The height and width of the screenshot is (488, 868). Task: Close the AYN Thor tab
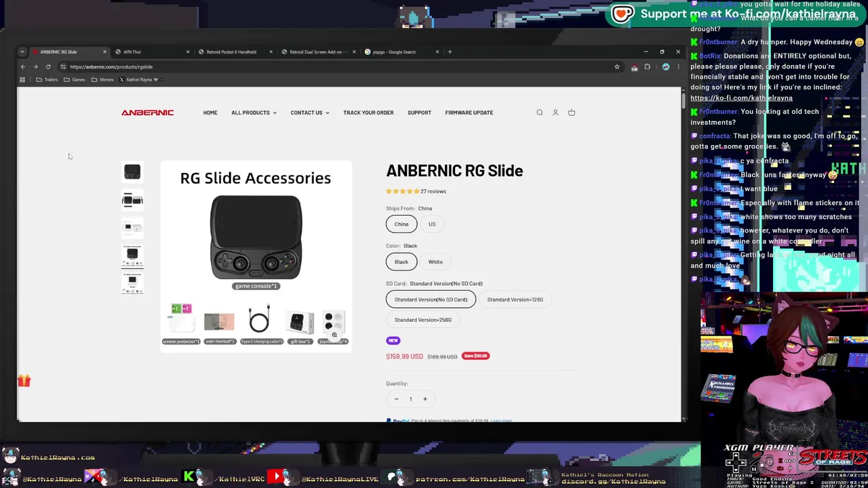pos(188,52)
